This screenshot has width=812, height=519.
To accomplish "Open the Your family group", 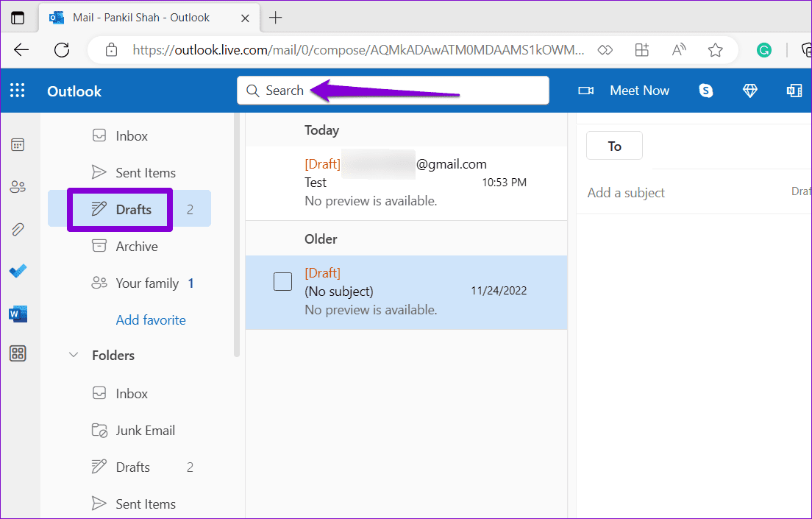I will tap(129, 283).
